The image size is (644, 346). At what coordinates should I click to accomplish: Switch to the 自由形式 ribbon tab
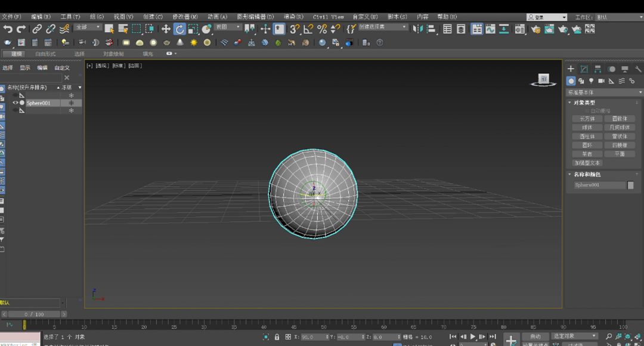point(45,54)
